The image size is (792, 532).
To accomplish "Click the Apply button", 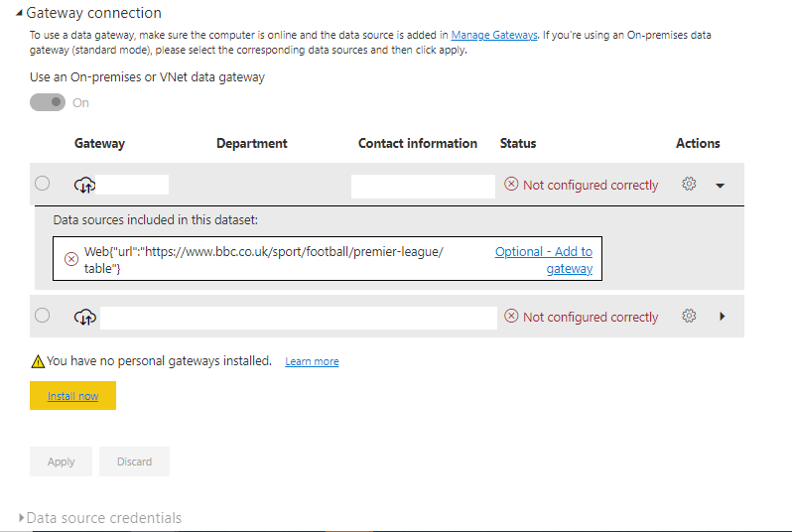I will (x=62, y=462).
